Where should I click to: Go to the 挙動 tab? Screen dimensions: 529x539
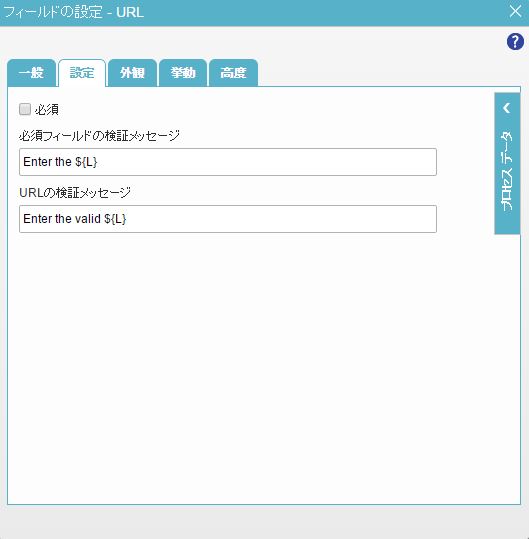(x=183, y=73)
